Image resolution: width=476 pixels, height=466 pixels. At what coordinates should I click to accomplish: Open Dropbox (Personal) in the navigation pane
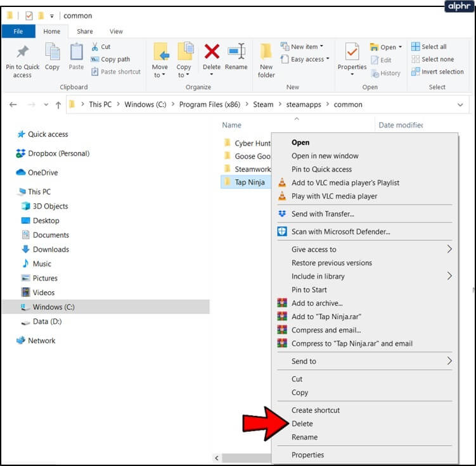[x=53, y=154]
